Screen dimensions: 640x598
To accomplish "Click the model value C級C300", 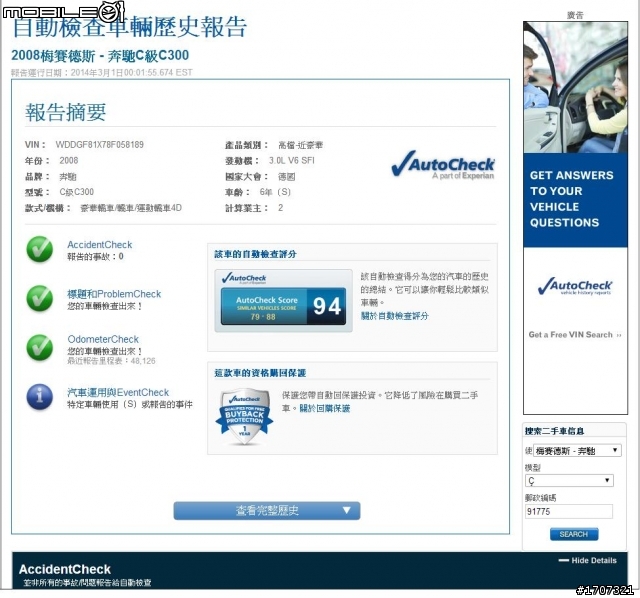I will pyautogui.click(x=77, y=192).
